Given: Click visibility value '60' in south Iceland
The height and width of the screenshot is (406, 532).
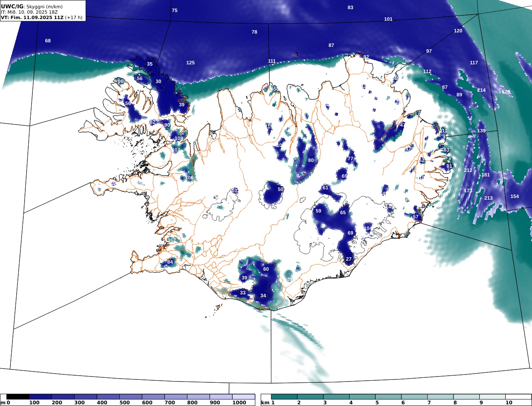Looking at the screenshot, I should coord(266,269).
